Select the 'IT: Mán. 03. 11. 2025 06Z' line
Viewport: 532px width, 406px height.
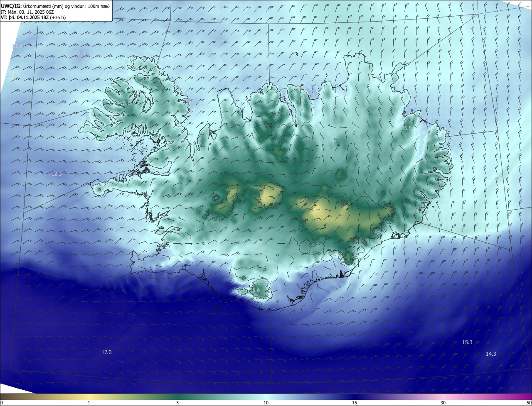pos(27,12)
